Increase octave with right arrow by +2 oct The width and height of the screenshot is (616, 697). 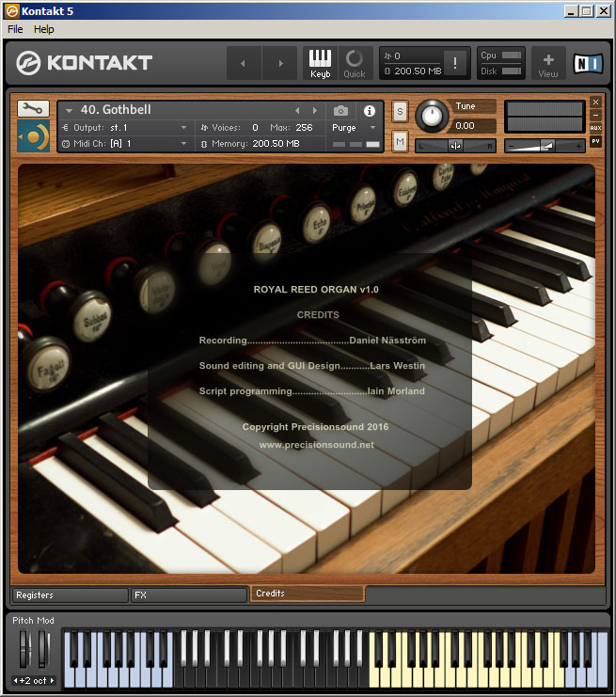[52, 681]
